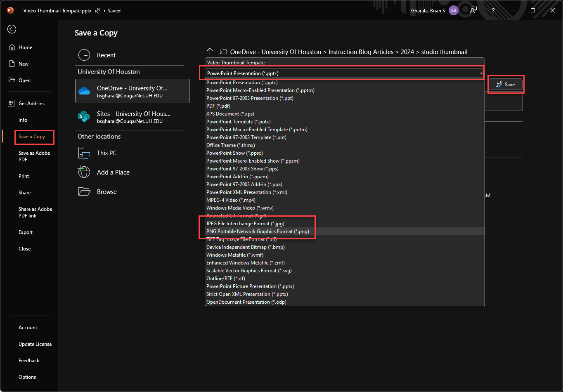The image size is (563, 392).
Task: Open PowerPoint Options
Action: point(27,377)
